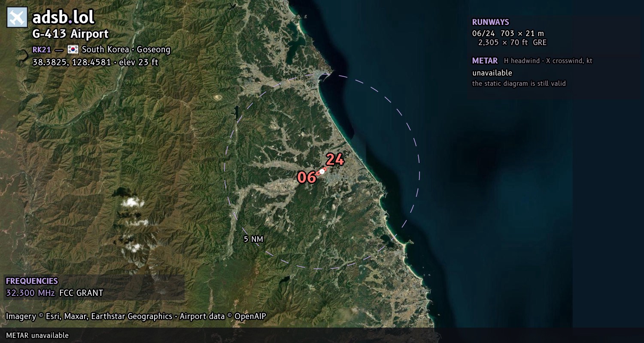
Task: Click the METAR panel heading
Action: (x=485, y=61)
